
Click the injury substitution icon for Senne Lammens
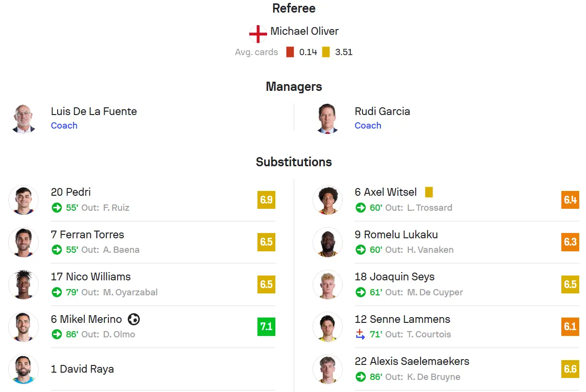361,334
